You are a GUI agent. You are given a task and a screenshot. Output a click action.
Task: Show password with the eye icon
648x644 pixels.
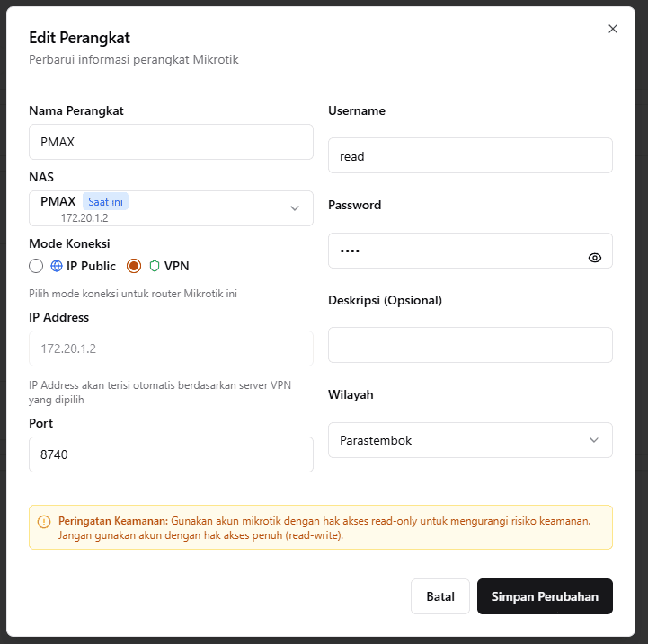pos(595,258)
